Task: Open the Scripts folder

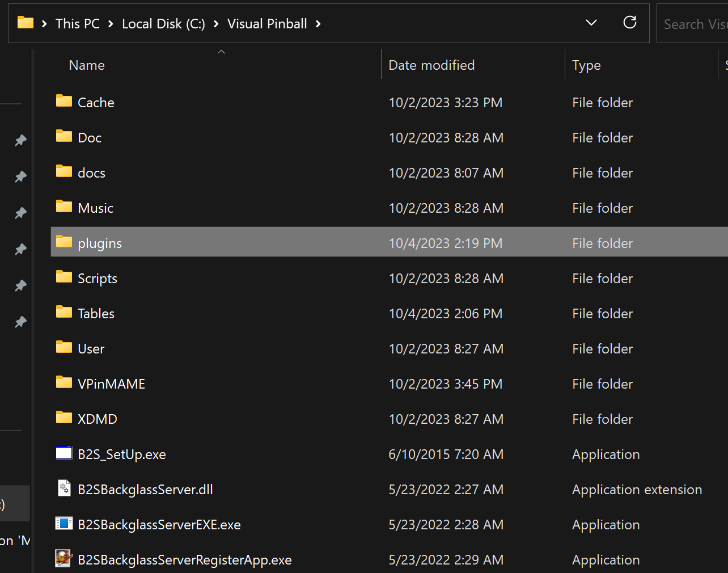Action: click(x=97, y=277)
